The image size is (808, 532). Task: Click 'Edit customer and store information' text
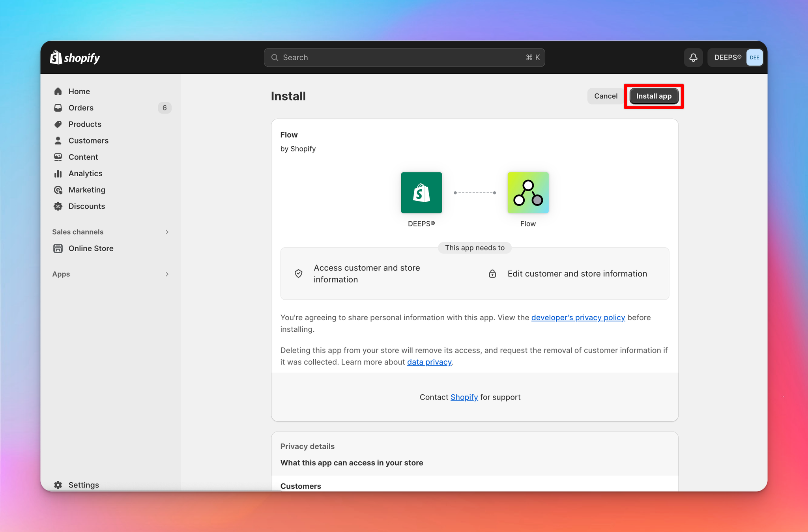pyautogui.click(x=577, y=274)
